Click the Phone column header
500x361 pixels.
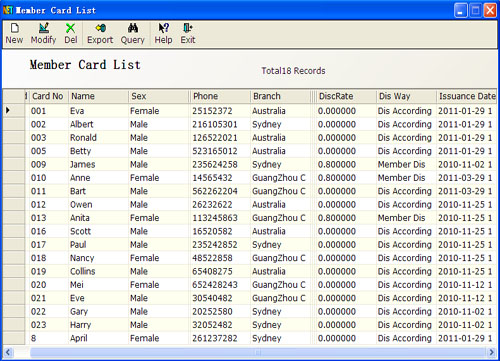(x=220, y=96)
